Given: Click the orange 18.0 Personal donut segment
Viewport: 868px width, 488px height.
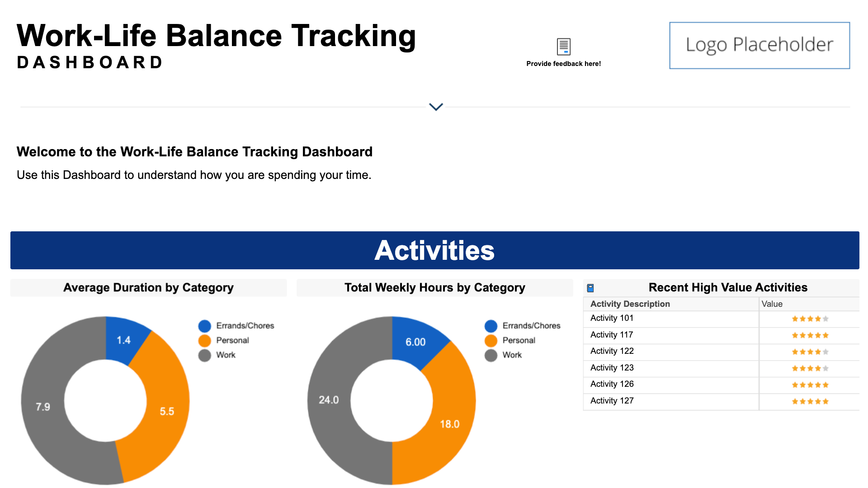Looking at the screenshot, I should coord(449,424).
